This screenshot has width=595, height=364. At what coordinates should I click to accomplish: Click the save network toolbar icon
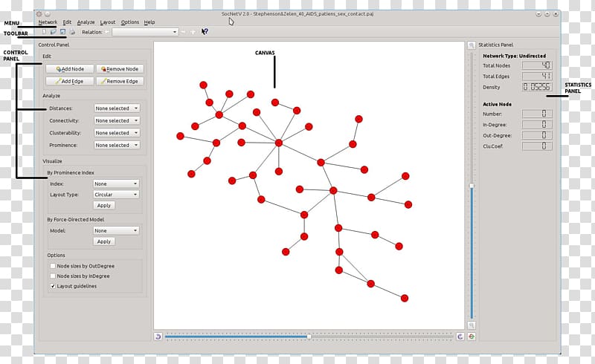(62, 32)
